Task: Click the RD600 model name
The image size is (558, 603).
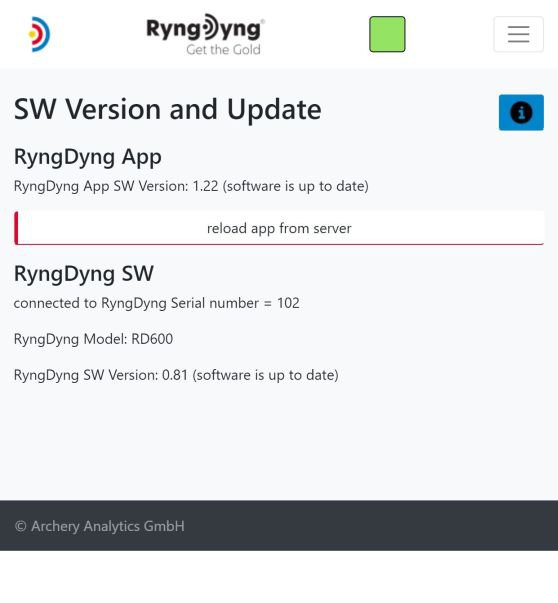Action: pos(152,339)
